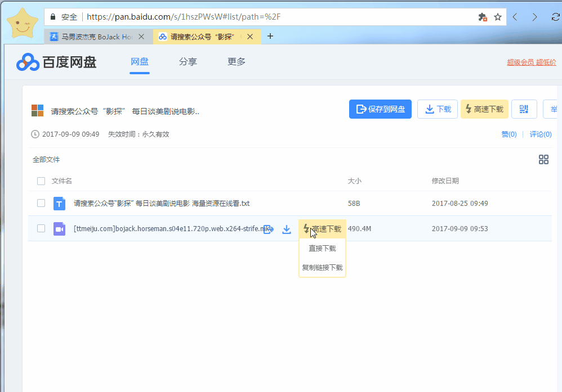Click the browser back arrow
Image resolution: width=562 pixels, height=392 pixels.
pyautogui.click(x=515, y=17)
